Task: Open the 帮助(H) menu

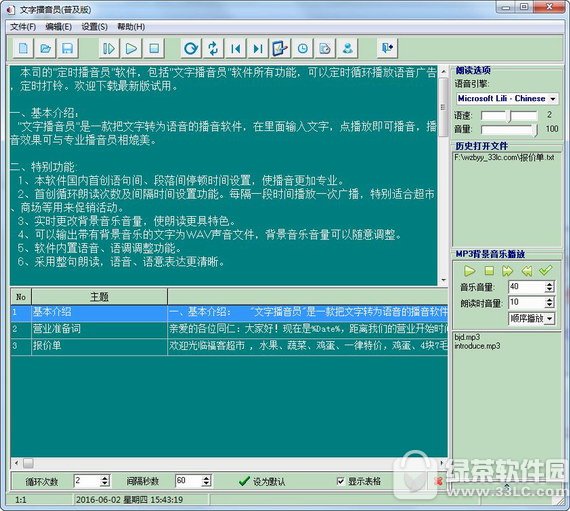Action: (131, 27)
